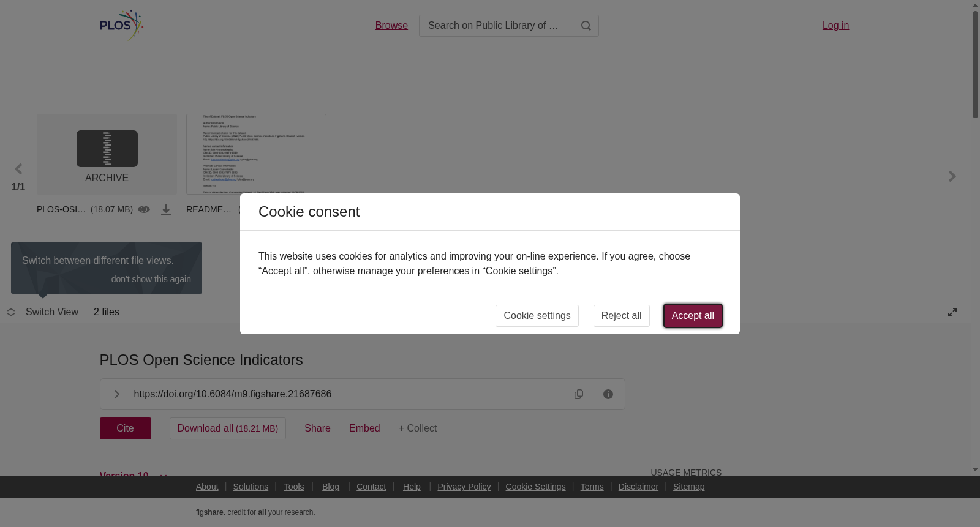Preview PLOS-OSI file with eye icon
The height and width of the screenshot is (527, 980).
click(144, 209)
